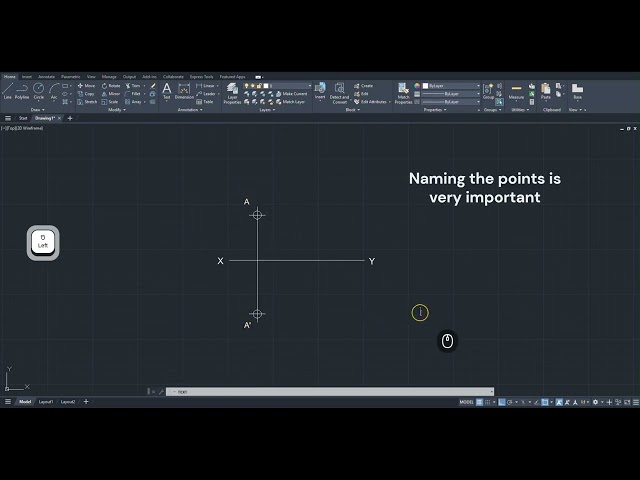Expand the Properties panel dropdown

point(435,110)
